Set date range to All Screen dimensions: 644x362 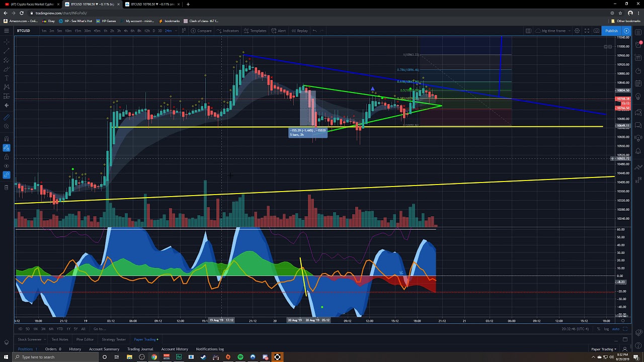[83, 329]
